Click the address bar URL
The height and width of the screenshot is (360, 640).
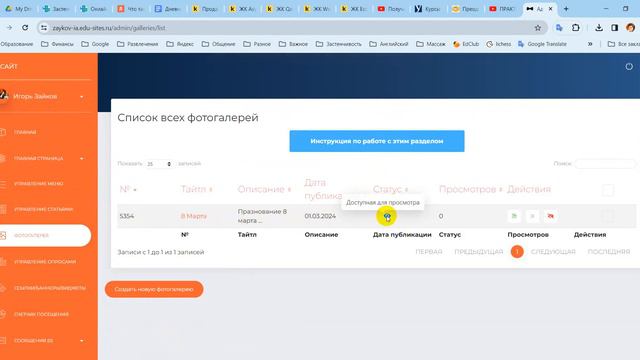pos(109,28)
